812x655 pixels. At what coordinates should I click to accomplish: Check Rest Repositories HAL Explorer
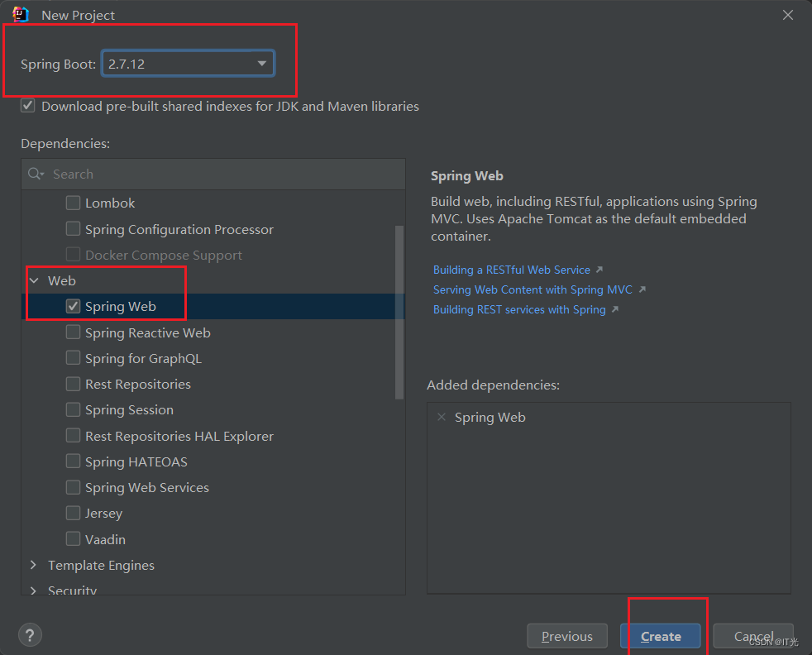73,436
